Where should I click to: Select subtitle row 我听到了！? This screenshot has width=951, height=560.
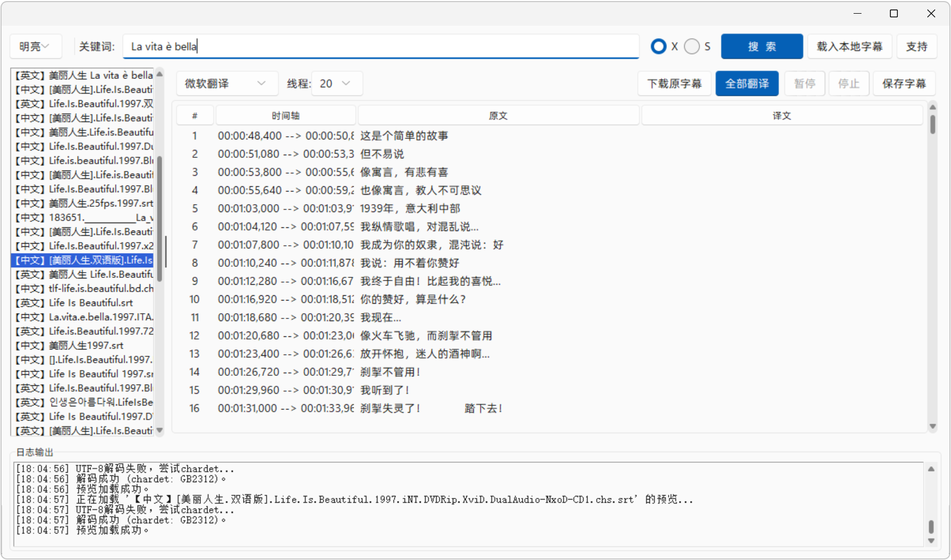tap(549, 390)
